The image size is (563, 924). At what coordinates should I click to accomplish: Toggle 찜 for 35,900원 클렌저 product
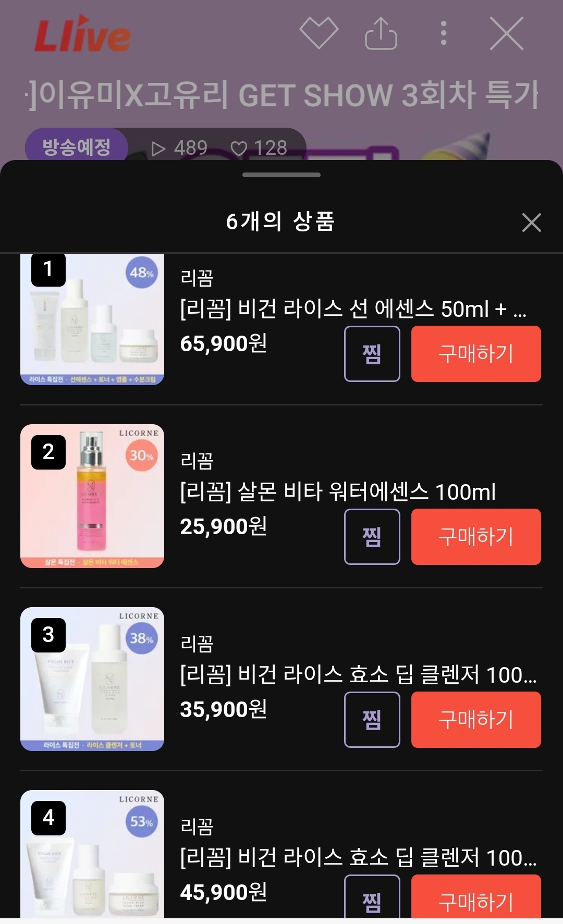click(372, 720)
